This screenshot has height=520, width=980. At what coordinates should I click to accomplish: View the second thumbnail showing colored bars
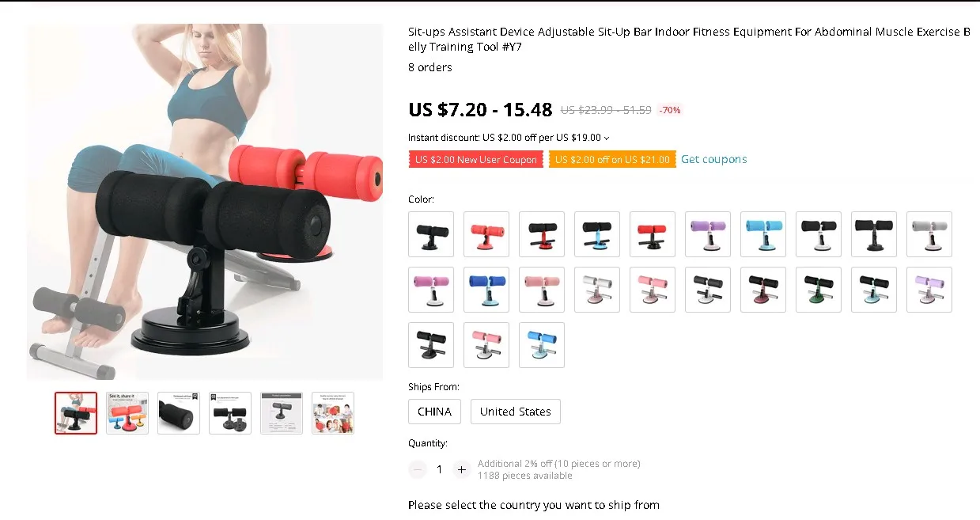[127, 413]
